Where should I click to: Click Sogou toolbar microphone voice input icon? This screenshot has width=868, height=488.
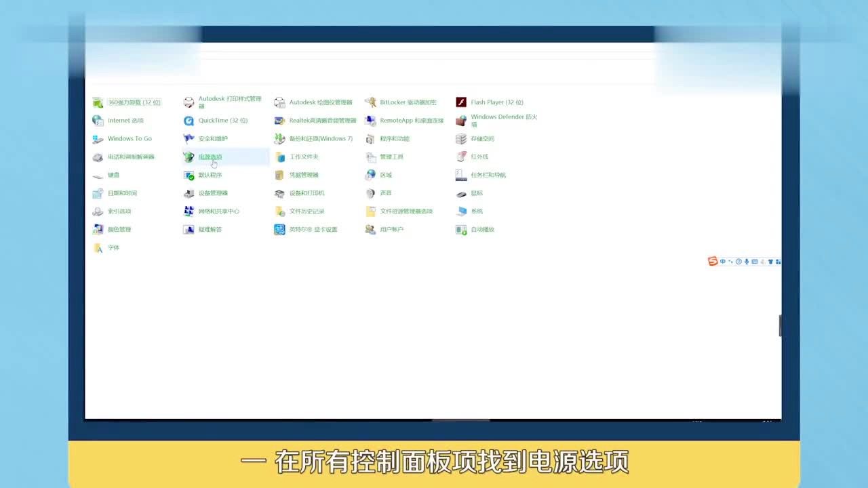747,262
